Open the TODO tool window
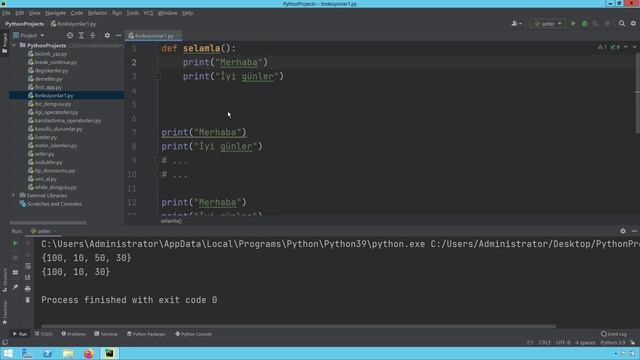 [x=44, y=334]
